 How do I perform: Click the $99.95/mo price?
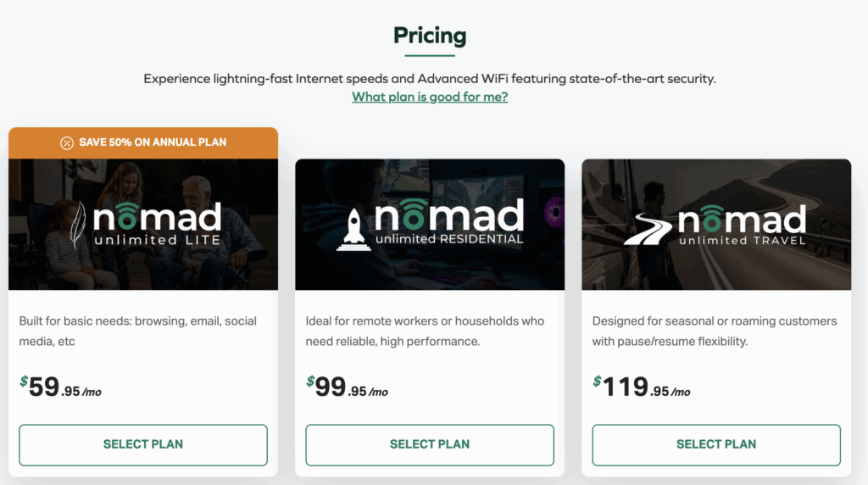(x=348, y=388)
